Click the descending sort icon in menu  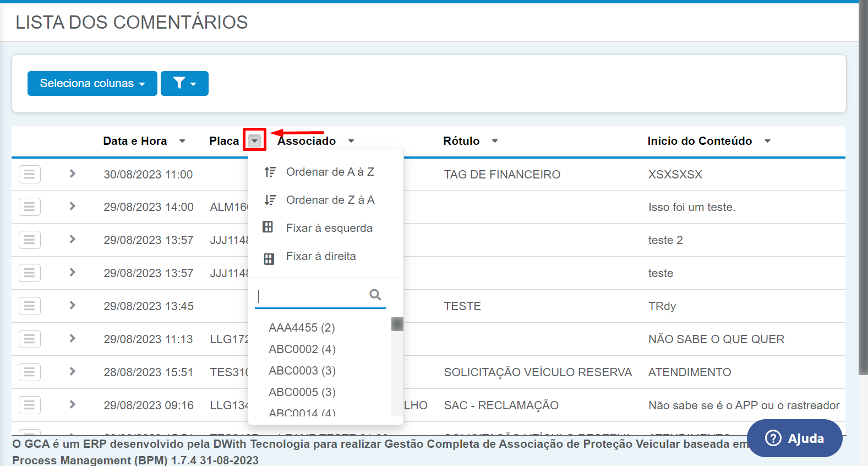pyautogui.click(x=270, y=200)
